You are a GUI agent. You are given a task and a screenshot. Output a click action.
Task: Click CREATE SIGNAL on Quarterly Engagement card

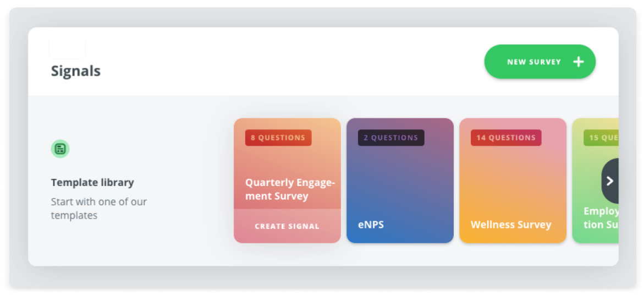pyautogui.click(x=287, y=226)
